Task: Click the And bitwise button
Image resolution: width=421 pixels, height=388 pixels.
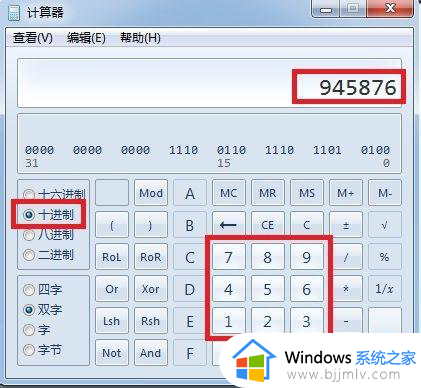Action: [x=151, y=353]
